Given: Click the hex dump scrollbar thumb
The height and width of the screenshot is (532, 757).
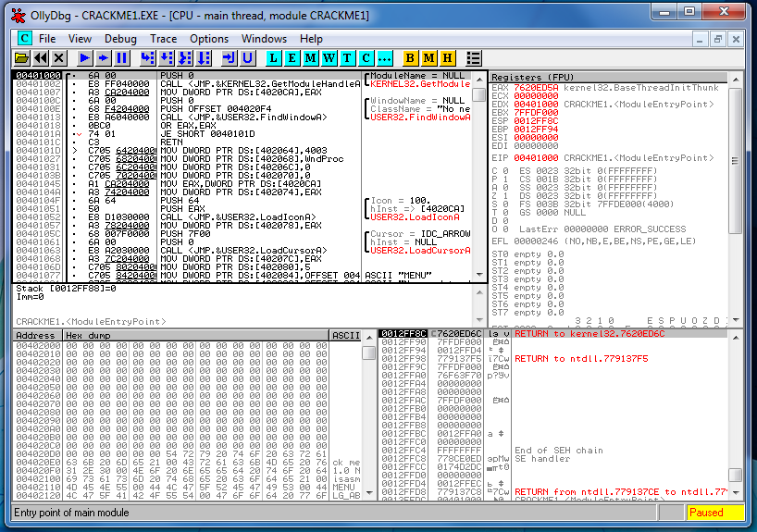Looking at the screenshot, I should click(369, 353).
